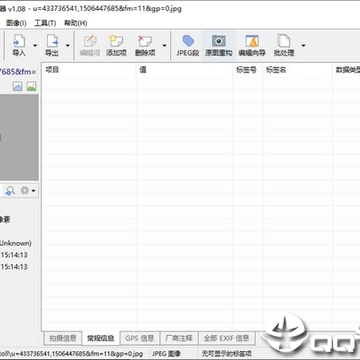The image size is (360, 360).
Task: Click the '像素' text in the left panel
Action: click(x=5, y=220)
